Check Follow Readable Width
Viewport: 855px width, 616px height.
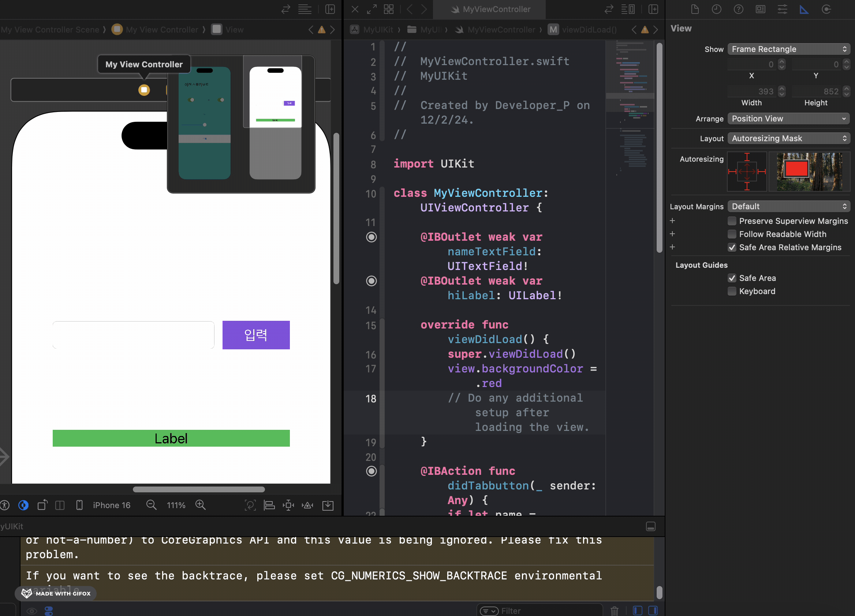pyautogui.click(x=732, y=234)
